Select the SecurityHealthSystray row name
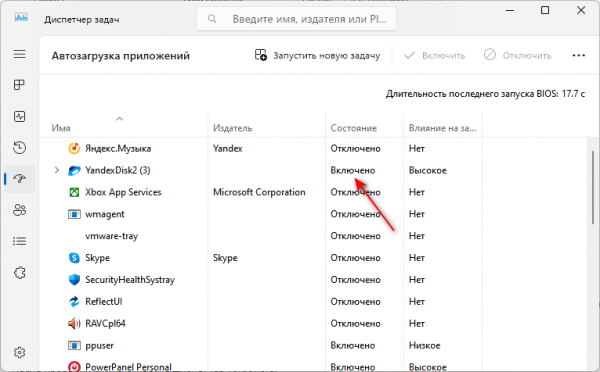The width and height of the screenshot is (600, 372). tap(130, 280)
